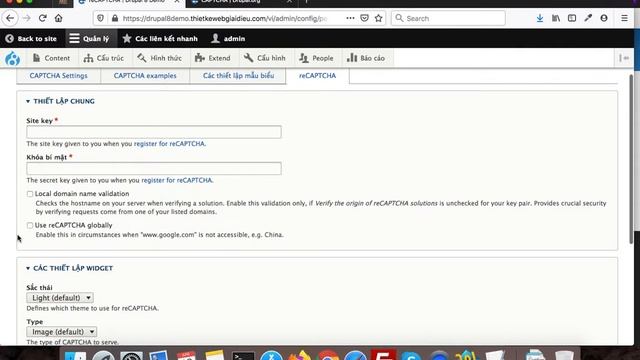The height and width of the screenshot is (360, 640).
Task: Open the admin user menu
Action: pyautogui.click(x=228, y=39)
